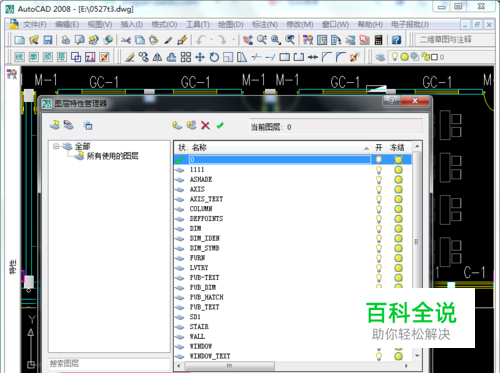Select the Move tool icon
Screen dimensions: 500x373
tap(200, 57)
